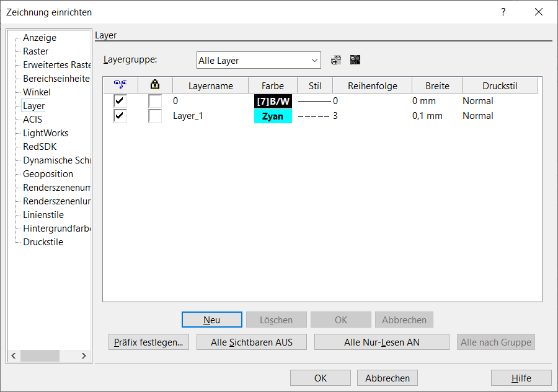
Task: Open Hilfe button
Action: coord(521,378)
